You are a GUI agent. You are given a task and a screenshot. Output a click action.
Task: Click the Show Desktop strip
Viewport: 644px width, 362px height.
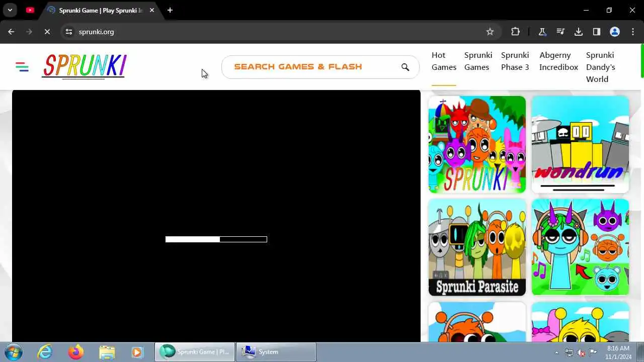click(640, 352)
